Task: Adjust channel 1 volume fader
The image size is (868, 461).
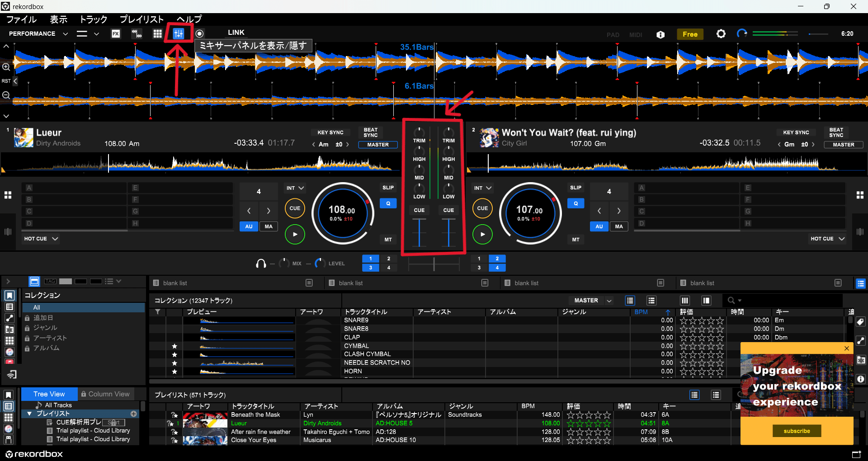Action: pos(419,232)
